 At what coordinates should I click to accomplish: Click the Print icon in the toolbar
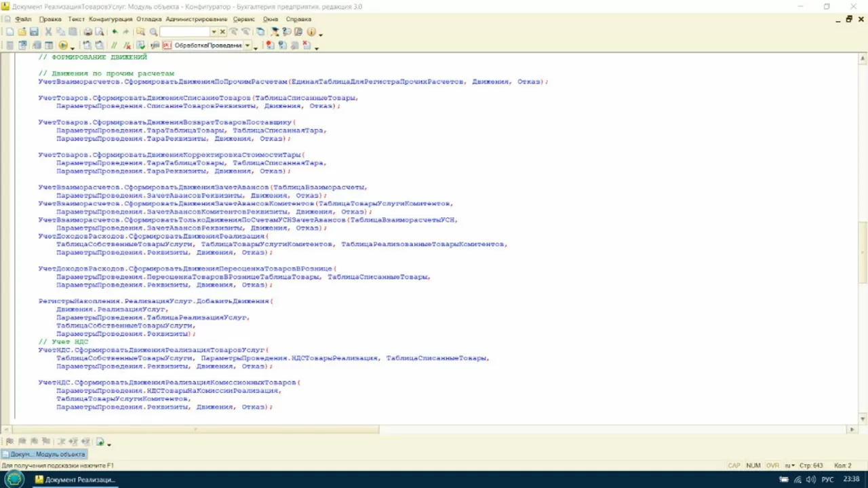point(87,32)
